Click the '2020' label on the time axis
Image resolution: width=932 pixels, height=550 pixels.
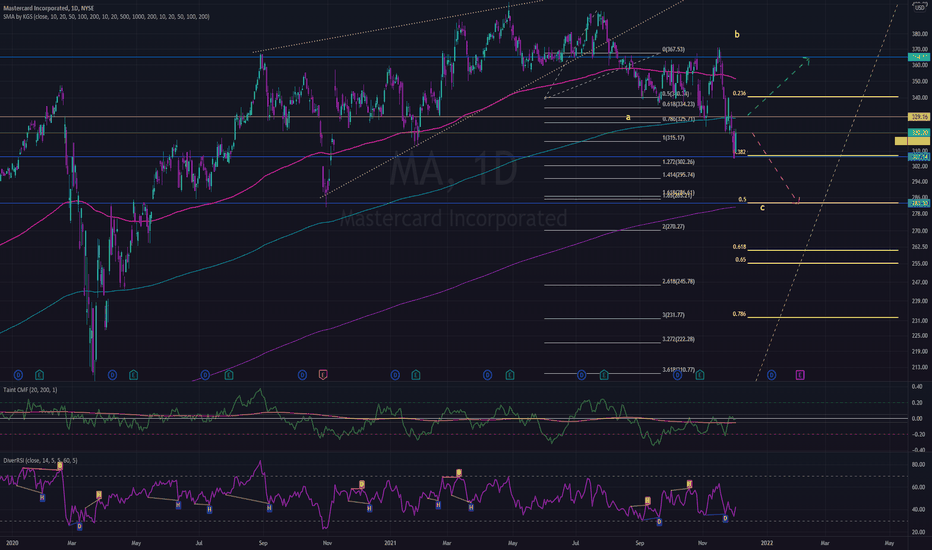pyautogui.click(x=12, y=543)
